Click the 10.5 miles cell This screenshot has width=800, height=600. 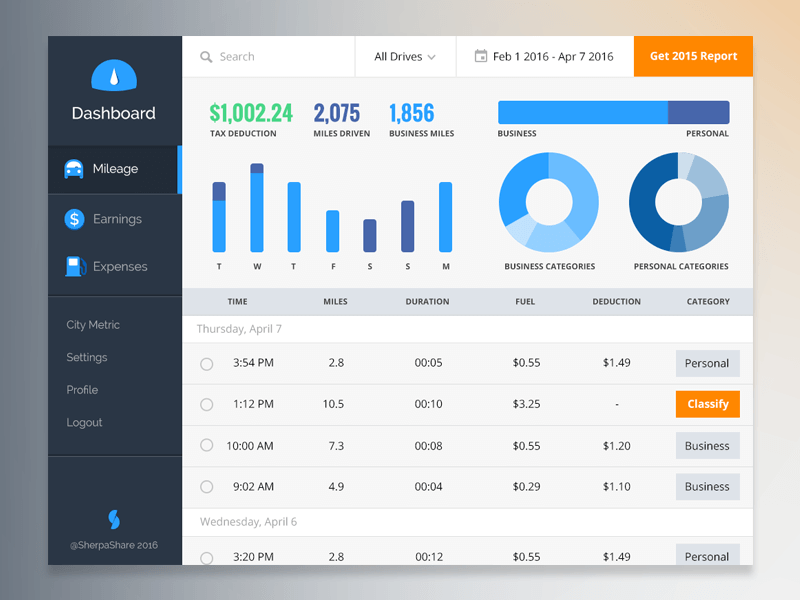click(333, 404)
